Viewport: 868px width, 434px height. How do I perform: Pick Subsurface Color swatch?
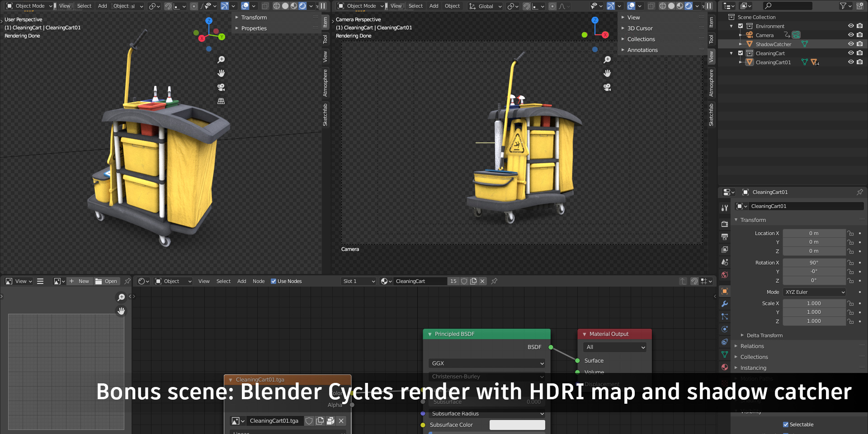click(517, 425)
